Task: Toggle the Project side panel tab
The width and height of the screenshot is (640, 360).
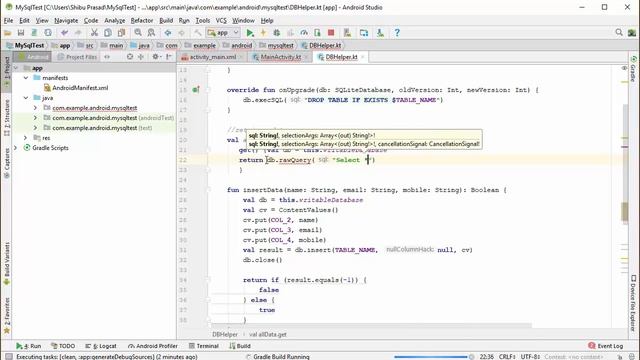Action: click(7, 71)
